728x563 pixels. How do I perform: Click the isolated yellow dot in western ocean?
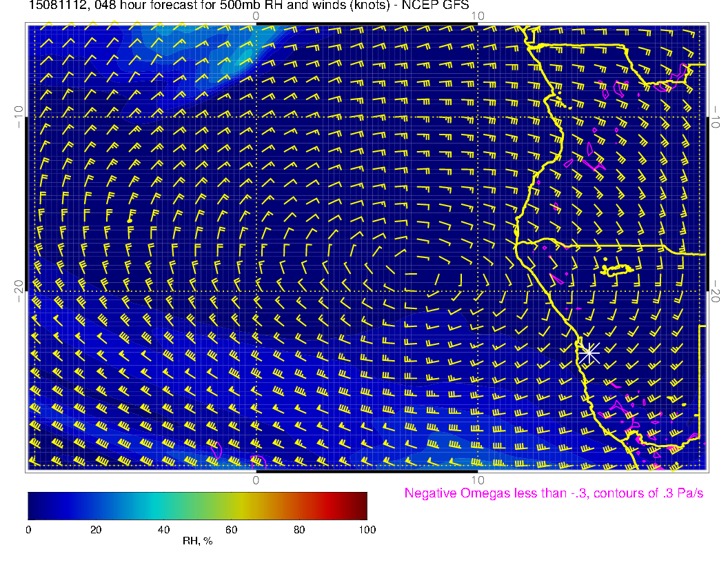[130, 220]
